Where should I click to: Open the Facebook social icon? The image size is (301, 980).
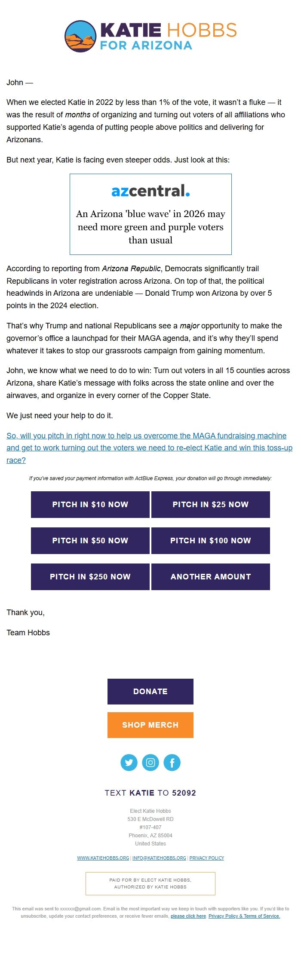(172, 763)
